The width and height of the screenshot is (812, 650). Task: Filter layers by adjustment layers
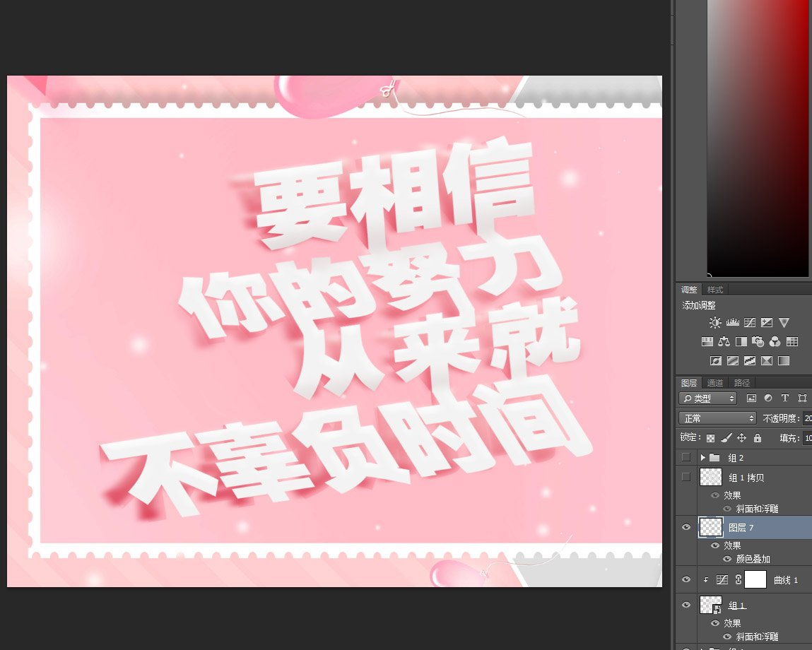(x=768, y=398)
